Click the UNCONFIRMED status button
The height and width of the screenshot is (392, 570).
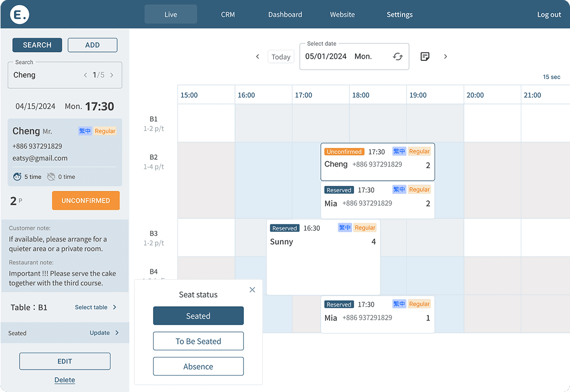click(x=86, y=200)
